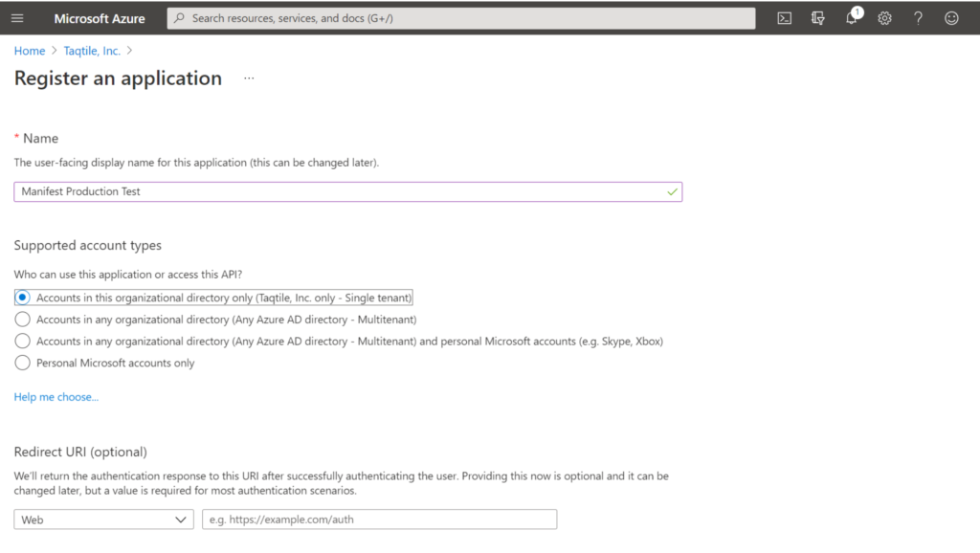Click the Redirect URI (optional) heading
The image size is (980, 553).
coord(80,452)
